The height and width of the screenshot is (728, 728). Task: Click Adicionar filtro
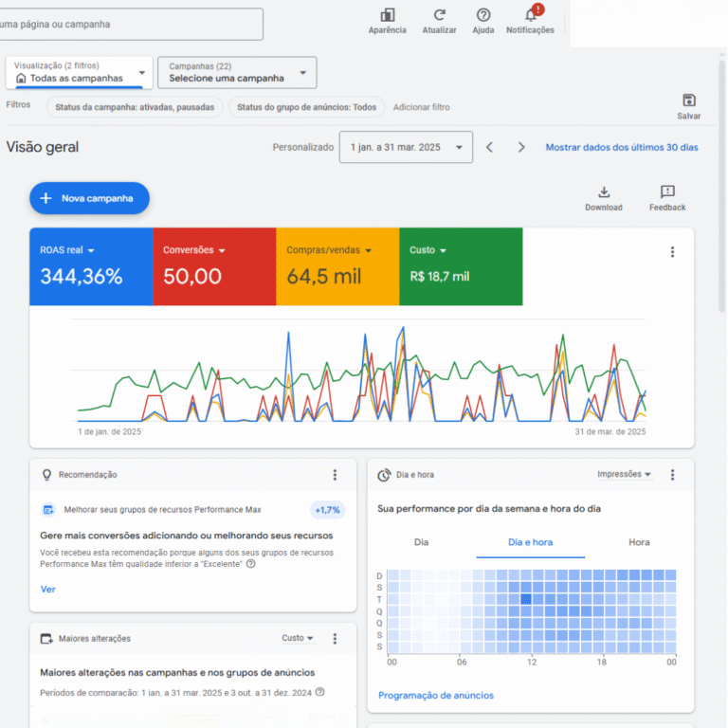(422, 107)
